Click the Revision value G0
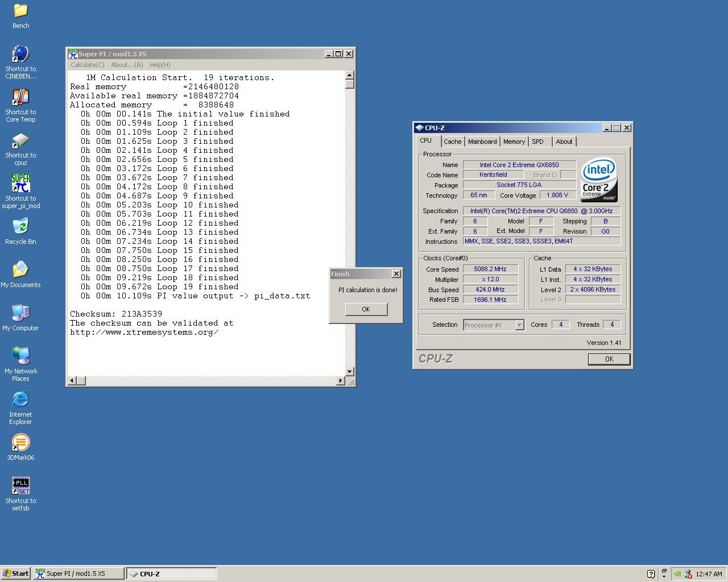728x582 pixels. 605,231
